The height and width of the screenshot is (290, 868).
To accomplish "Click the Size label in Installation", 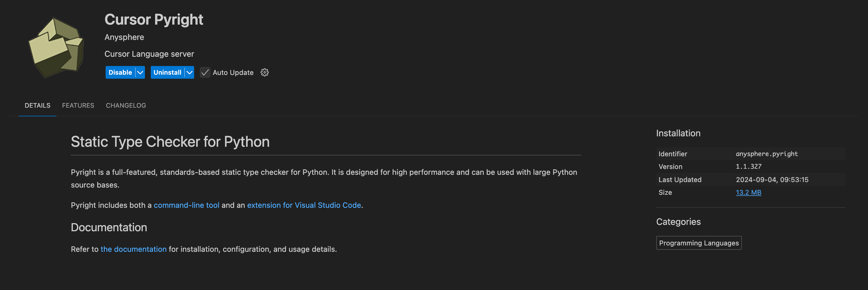I will click(665, 192).
